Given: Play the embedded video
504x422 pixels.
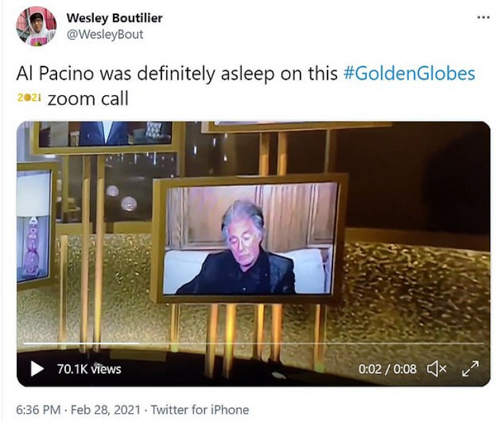Looking at the screenshot, I should [37, 368].
